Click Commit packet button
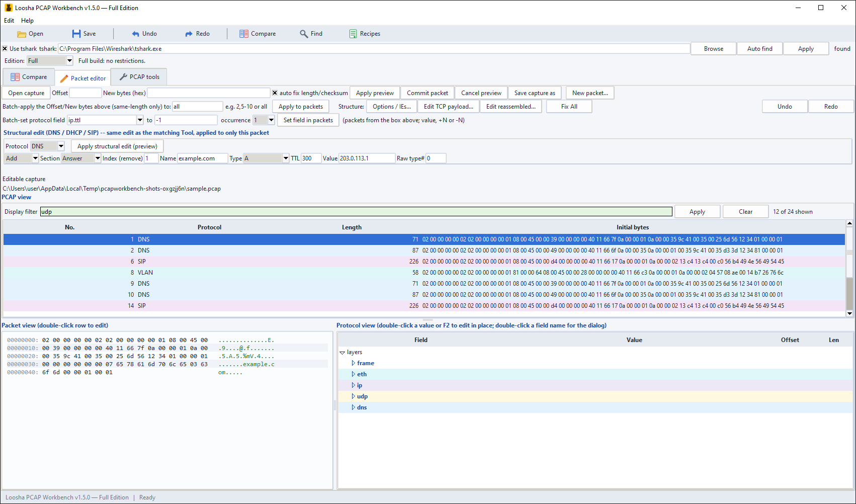 427,93
